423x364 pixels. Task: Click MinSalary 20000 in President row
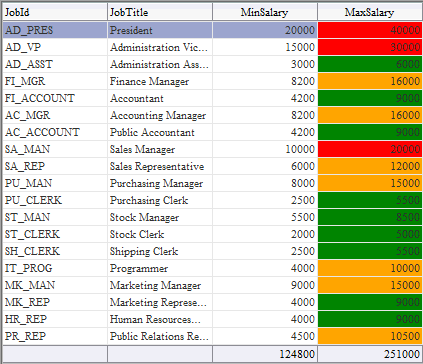point(265,30)
